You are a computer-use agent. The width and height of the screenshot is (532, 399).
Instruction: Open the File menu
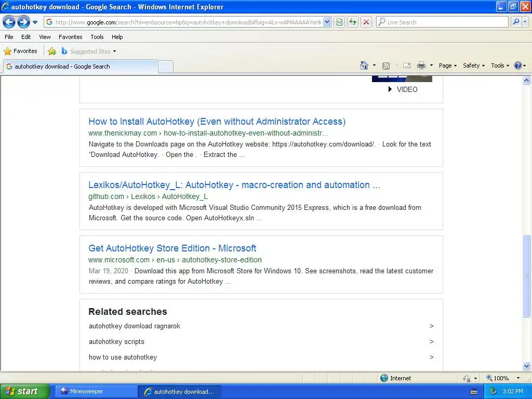[9, 37]
